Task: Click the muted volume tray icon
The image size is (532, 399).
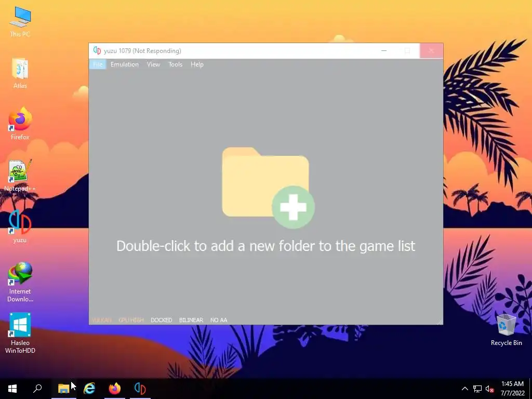Action: (x=489, y=389)
